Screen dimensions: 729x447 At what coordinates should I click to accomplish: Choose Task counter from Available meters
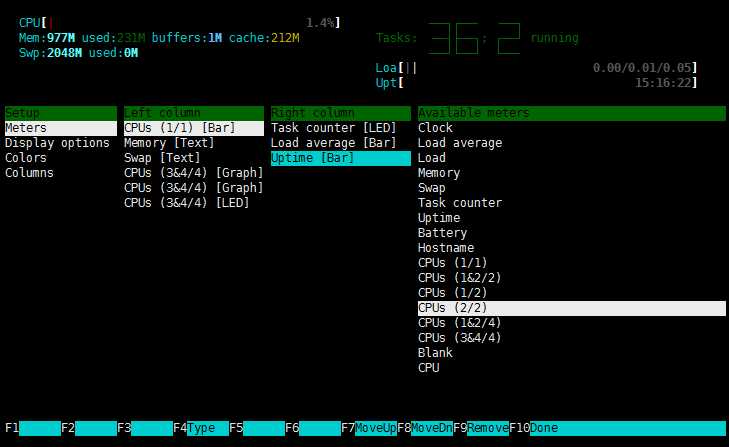pyautogui.click(x=460, y=203)
